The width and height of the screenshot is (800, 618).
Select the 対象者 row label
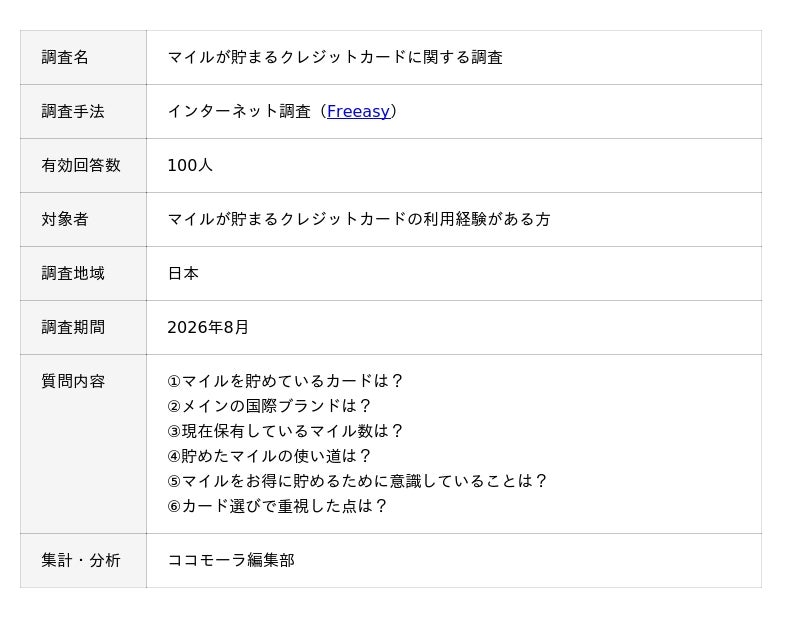pyautogui.click(x=83, y=219)
